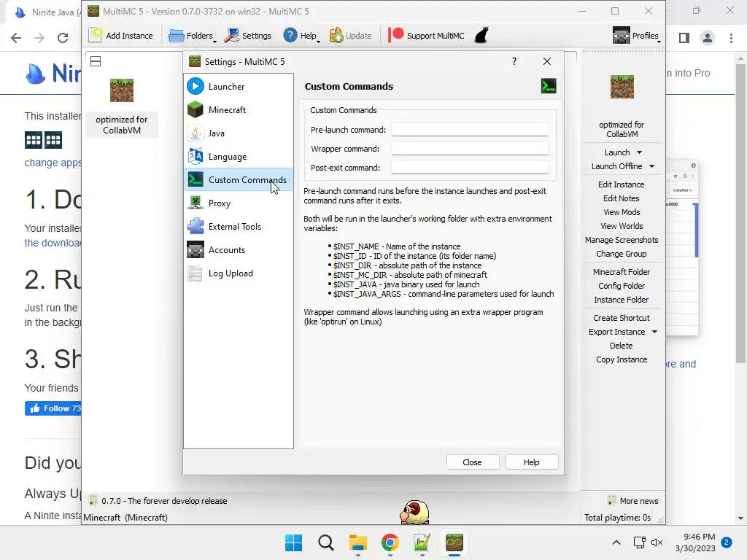Viewport: 747px width, 560px height.
Task: Click View Mods
Action: tap(622, 212)
